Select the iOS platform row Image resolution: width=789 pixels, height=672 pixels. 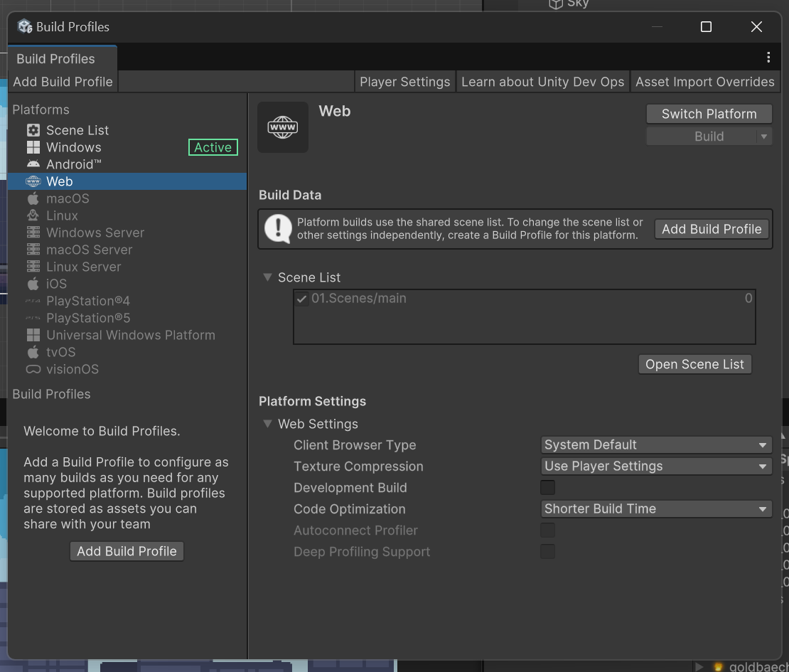(127, 284)
